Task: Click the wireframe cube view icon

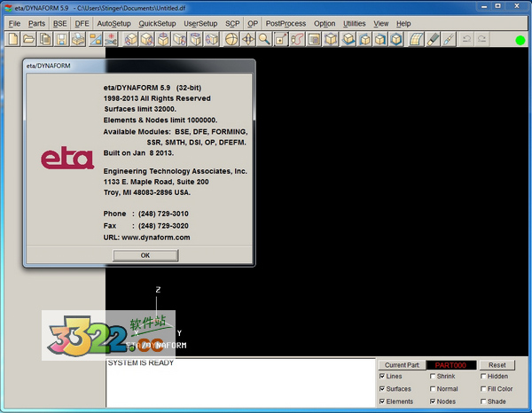Action: pyautogui.click(x=331, y=39)
